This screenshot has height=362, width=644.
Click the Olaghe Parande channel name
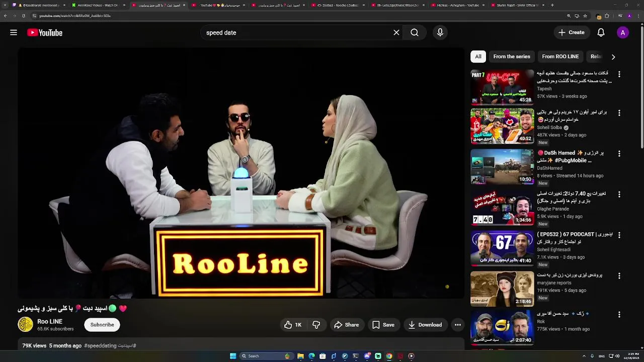553,209
